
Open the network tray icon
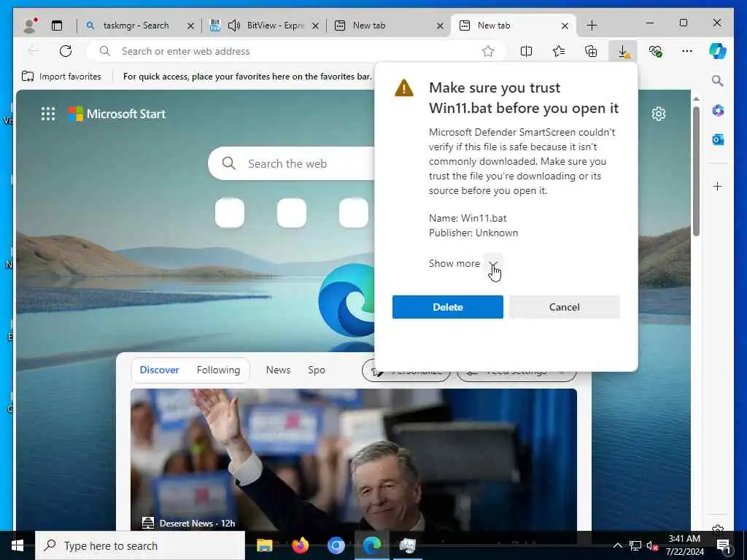635,545
